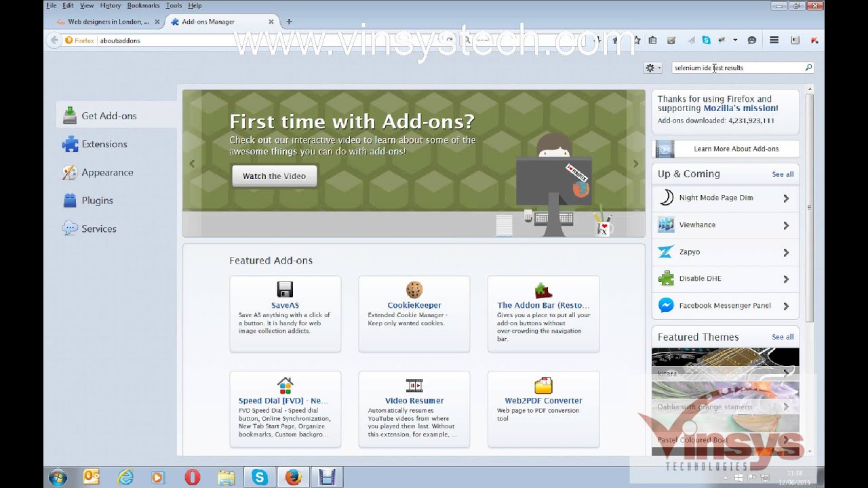This screenshot has height=488, width=868.
Task: Click the Addon Bar add-on icon
Action: coord(543,289)
